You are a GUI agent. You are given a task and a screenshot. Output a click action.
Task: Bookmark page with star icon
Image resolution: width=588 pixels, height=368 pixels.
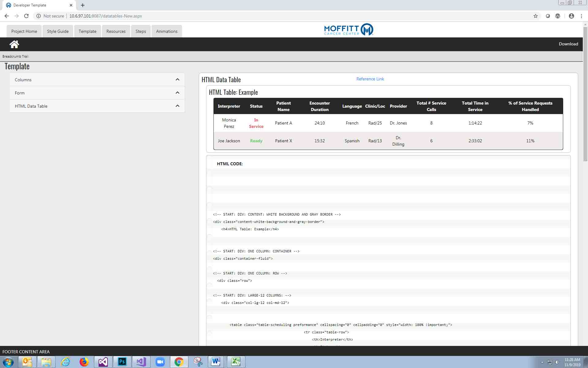coord(535,16)
